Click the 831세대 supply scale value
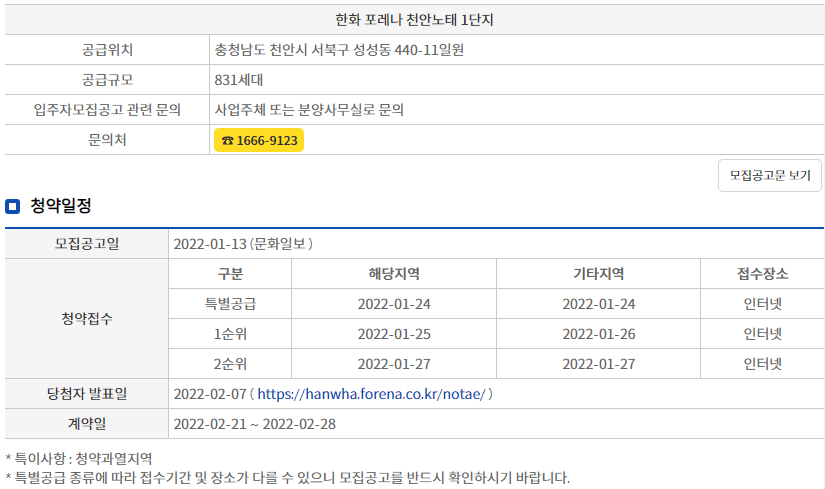825x489 pixels. click(x=238, y=80)
